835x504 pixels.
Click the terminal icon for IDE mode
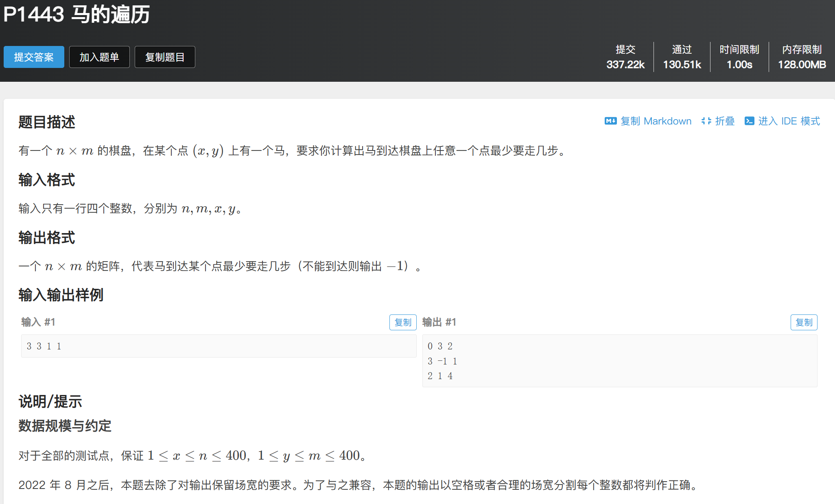click(749, 121)
